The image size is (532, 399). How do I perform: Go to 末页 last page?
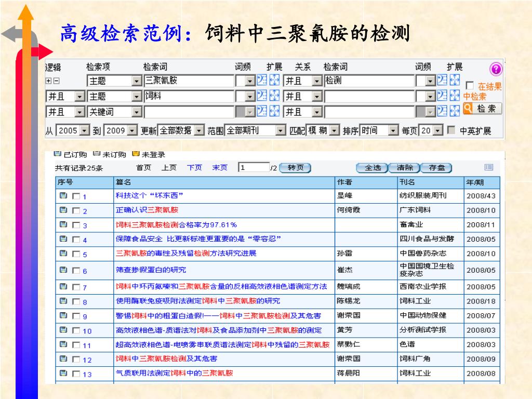220,167
